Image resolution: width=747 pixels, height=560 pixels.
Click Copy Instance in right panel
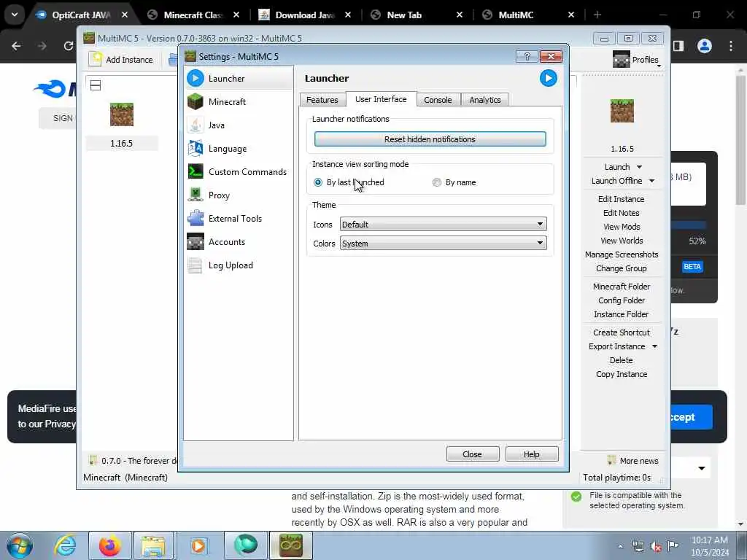click(x=622, y=374)
